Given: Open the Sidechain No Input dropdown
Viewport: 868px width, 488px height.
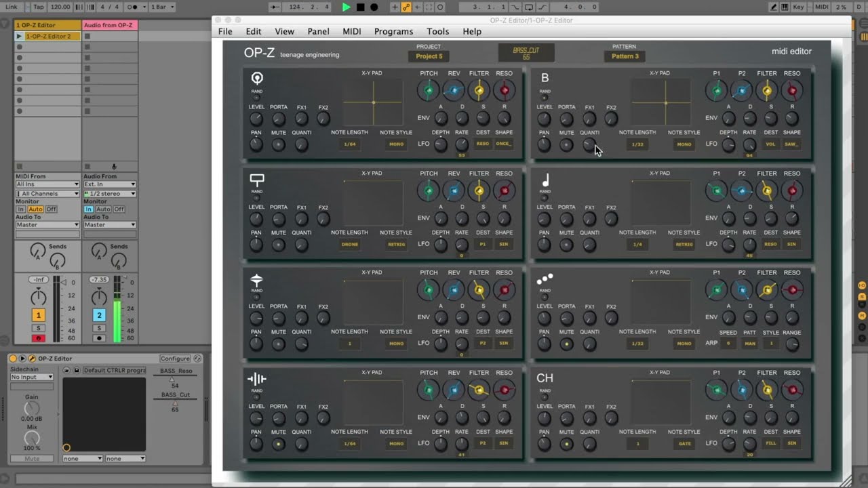Looking at the screenshot, I should 31,377.
